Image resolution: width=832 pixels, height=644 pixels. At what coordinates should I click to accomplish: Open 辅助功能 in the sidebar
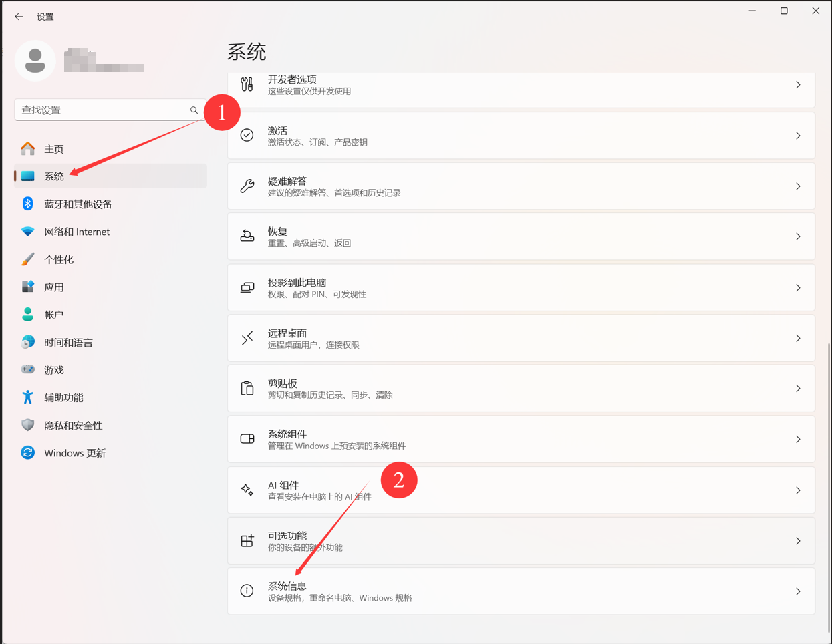point(110,397)
